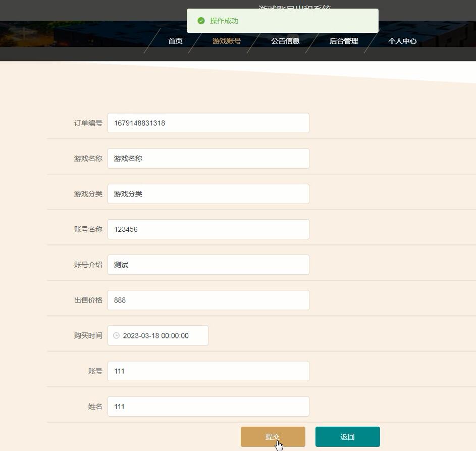
Task: Open the 个人中心 menu item
Action: [402, 41]
